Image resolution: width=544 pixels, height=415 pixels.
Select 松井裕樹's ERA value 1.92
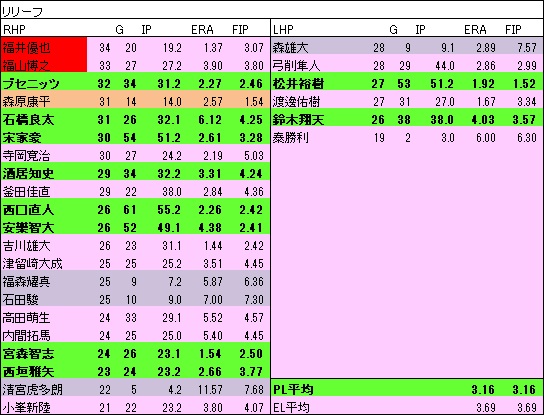484,84
